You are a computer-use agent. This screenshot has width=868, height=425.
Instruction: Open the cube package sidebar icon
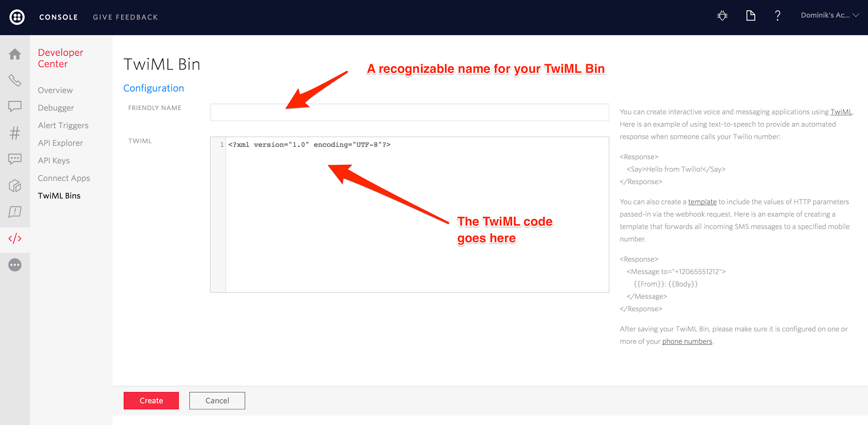click(x=15, y=185)
